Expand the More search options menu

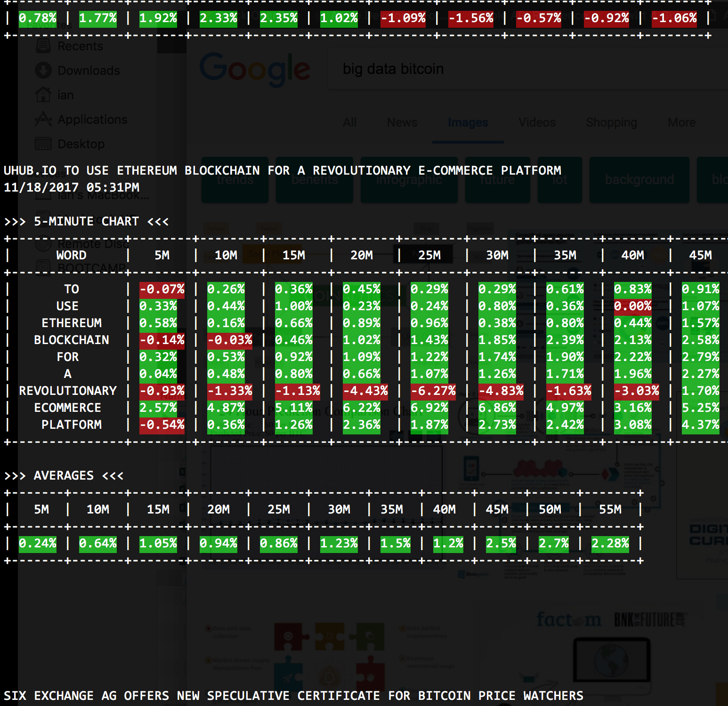681,122
